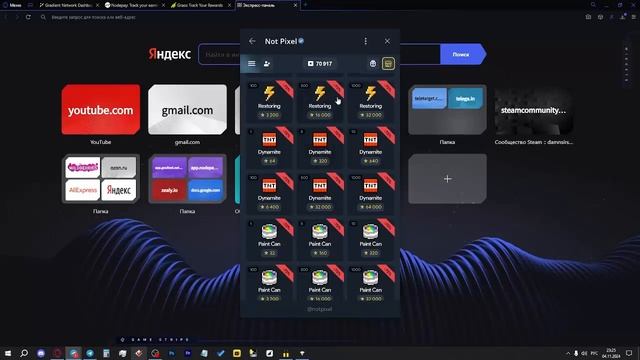Click the browser address bar

coord(310,17)
